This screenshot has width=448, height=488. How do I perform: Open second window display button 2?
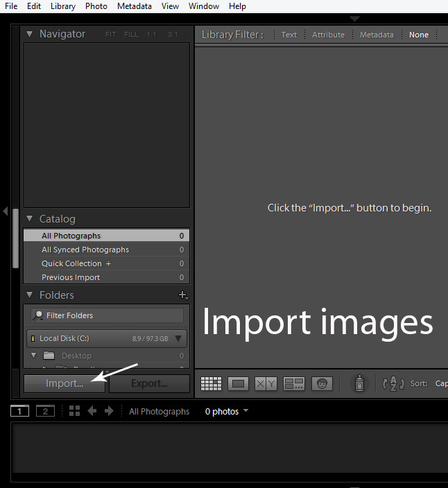pos(45,411)
